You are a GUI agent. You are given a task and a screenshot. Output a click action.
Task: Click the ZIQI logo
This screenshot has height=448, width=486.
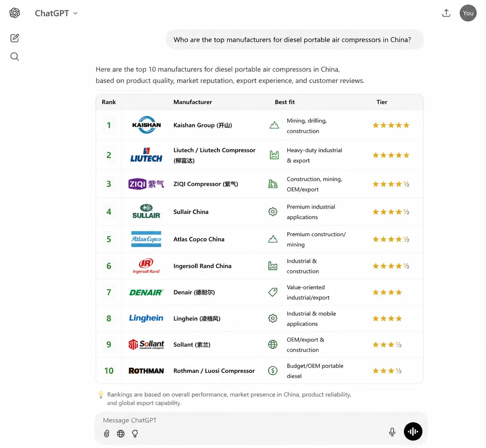(146, 184)
